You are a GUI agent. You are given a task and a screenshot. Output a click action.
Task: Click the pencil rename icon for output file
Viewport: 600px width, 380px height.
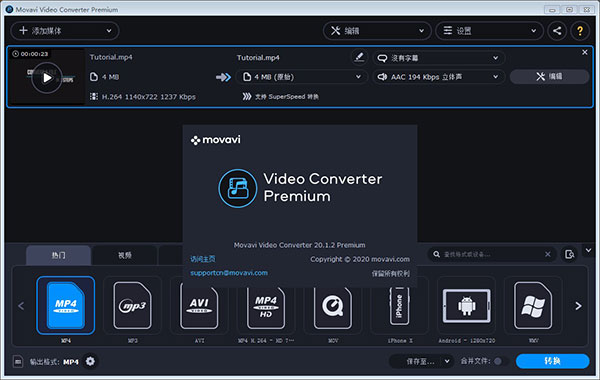point(359,57)
